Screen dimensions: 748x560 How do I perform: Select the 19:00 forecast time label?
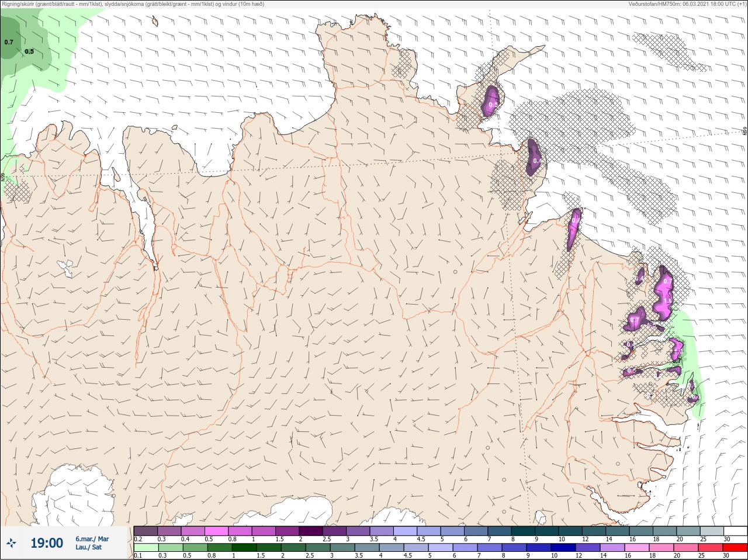click(47, 543)
